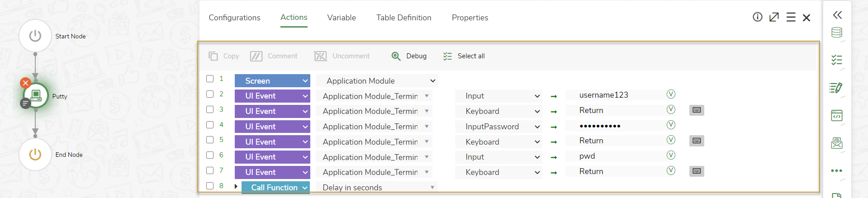
Task: Click Select all in the toolbar
Action: coord(464,56)
